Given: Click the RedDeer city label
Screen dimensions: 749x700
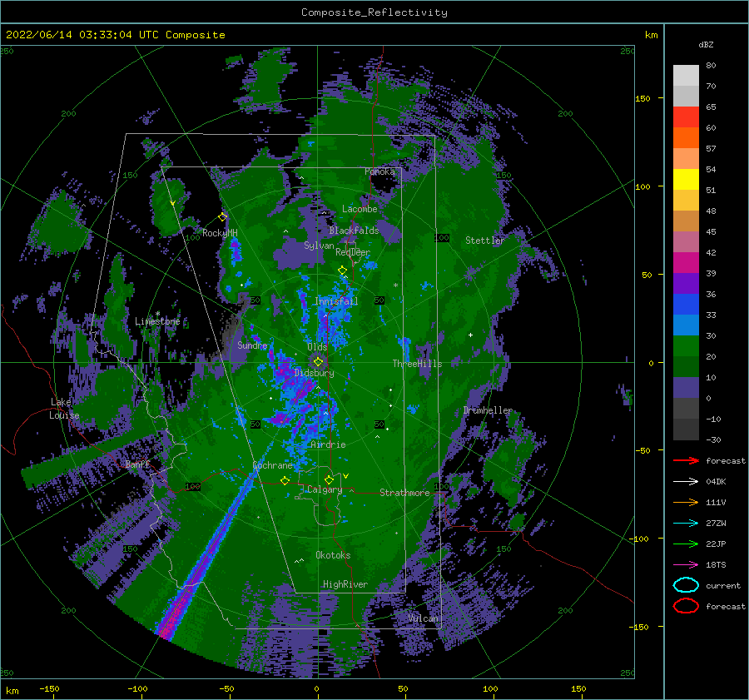Looking at the screenshot, I should pyautogui.click(x=353, y=252).
